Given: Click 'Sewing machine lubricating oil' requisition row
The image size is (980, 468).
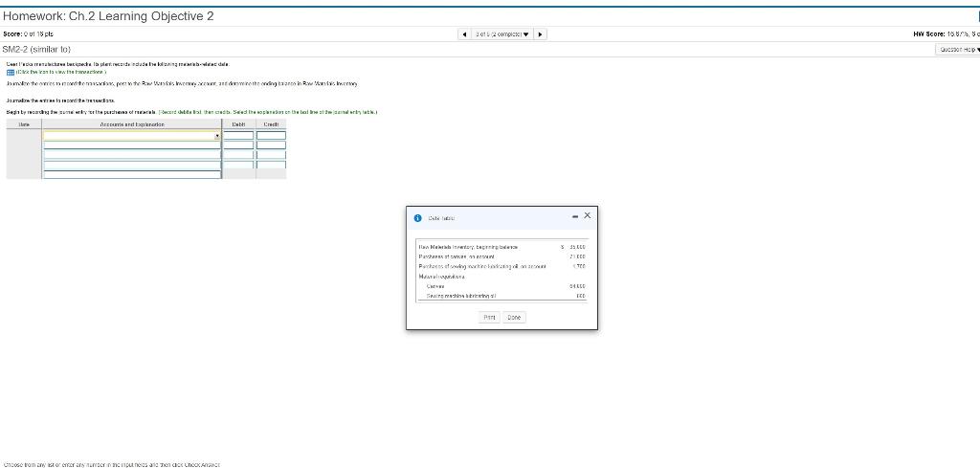Looking at the screenshot, I should pyautogui.click(x=501, y=296).
